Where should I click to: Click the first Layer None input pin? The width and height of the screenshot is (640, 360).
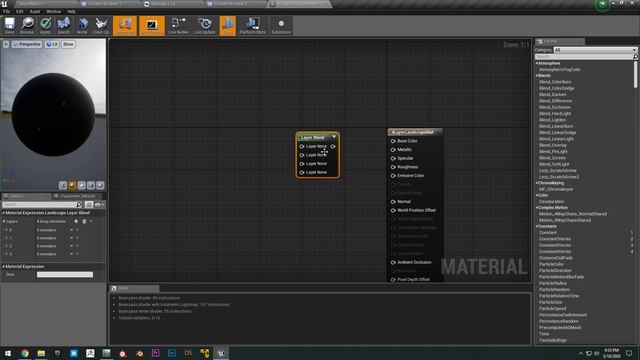click(302, 146)
